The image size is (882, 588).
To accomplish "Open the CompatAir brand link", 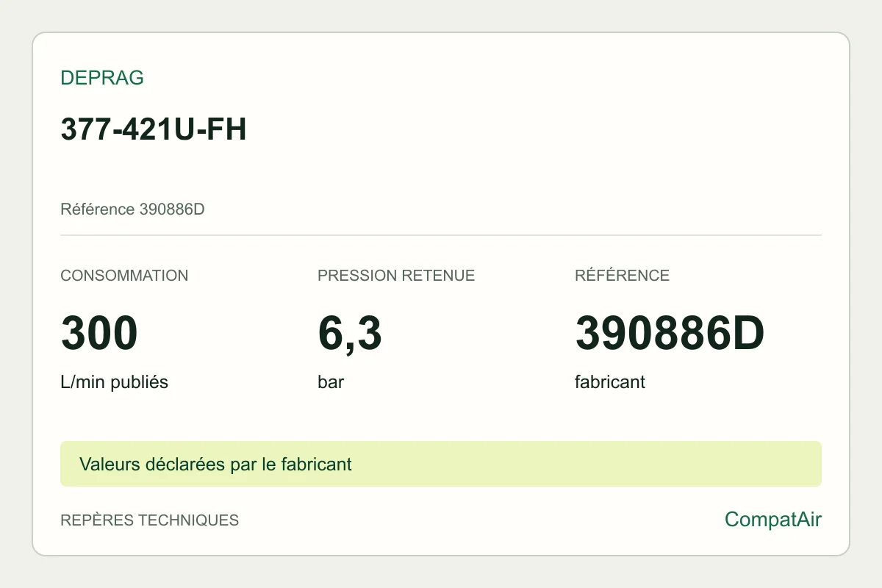I will [773, 520].
